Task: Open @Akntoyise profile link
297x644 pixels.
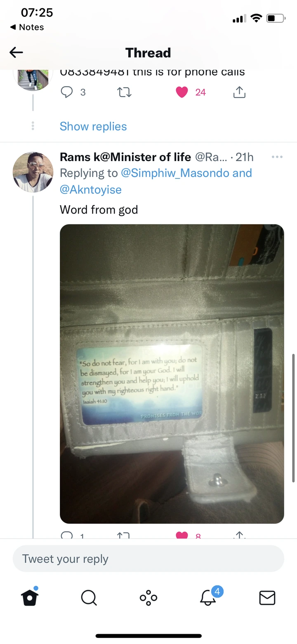Action: pyautogui.click(x=91, y=190)
